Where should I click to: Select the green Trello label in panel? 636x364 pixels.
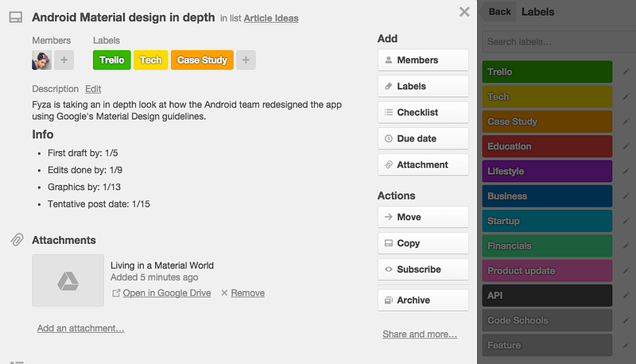[x=547, y=72]
